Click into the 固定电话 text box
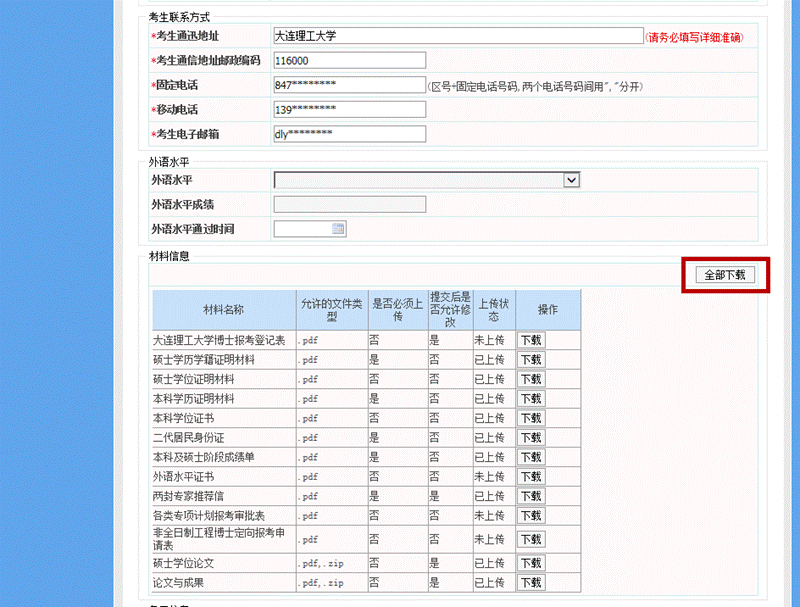 pos(349,85)
